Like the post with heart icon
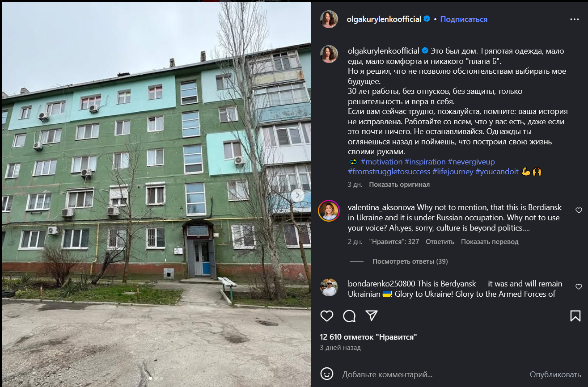 tap(327, 316)
